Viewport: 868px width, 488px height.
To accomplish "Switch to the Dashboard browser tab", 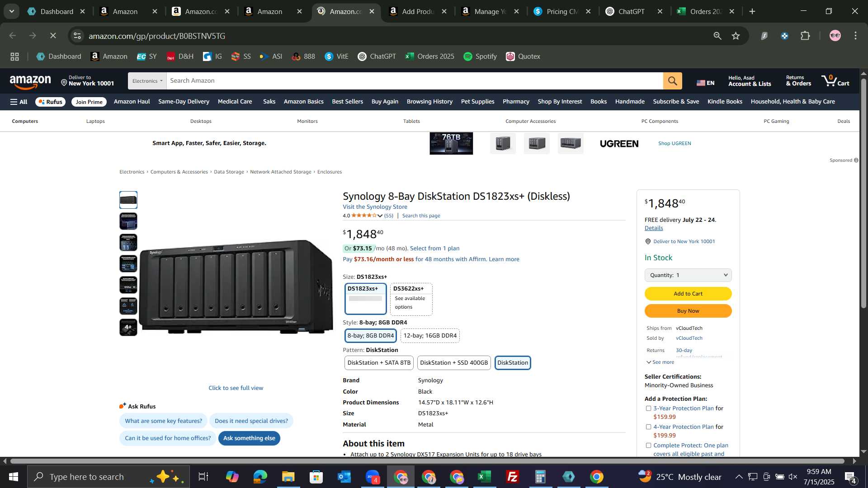I will point(57,11).
